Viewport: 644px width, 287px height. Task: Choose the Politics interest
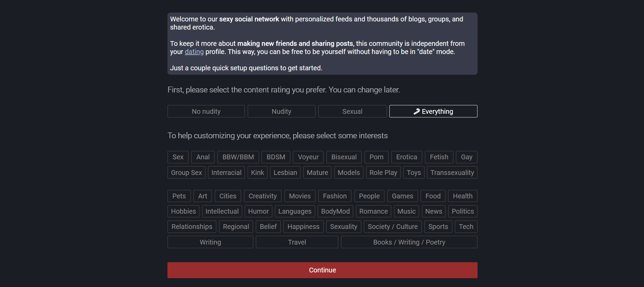coord(463,211)
